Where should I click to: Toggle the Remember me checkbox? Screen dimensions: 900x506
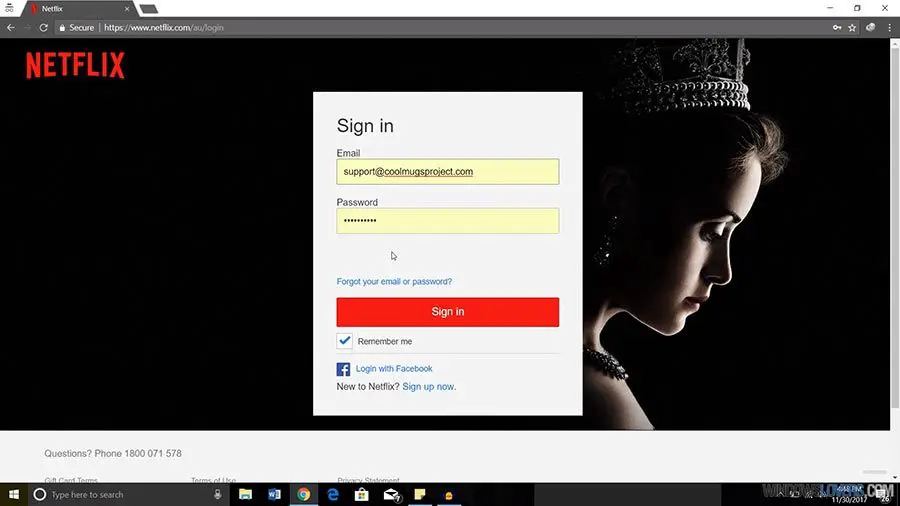[344, 341]
